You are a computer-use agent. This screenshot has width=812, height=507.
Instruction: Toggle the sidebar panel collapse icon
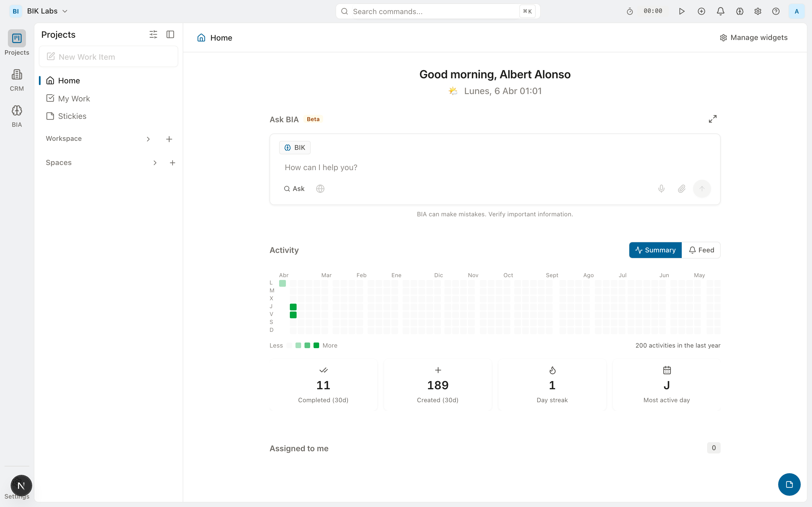coord(170,35)
